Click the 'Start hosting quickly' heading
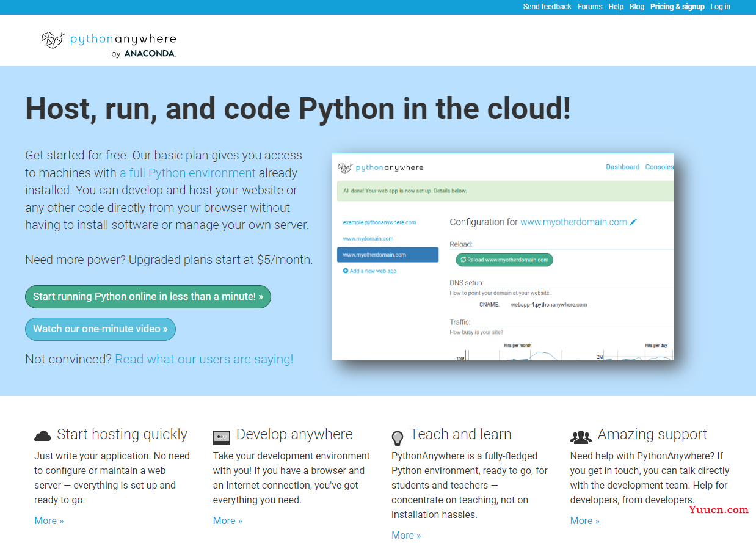The height and width of the screenshot is (543, 756). 122,434
